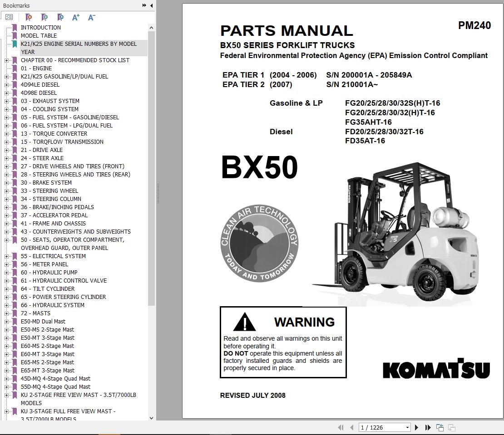Click the add new bookmark icon
Viewport: 504px width, 435px height.
pyautogui.click(x=44, y=17)
